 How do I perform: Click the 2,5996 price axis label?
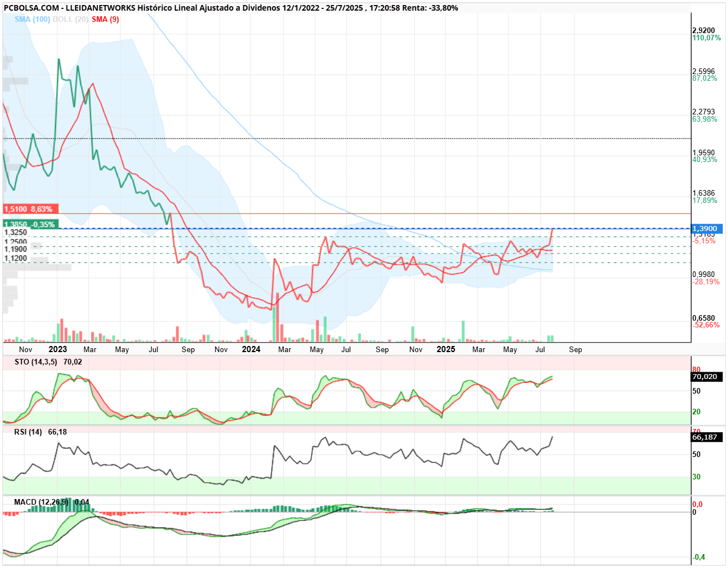[x=703, y=71]
